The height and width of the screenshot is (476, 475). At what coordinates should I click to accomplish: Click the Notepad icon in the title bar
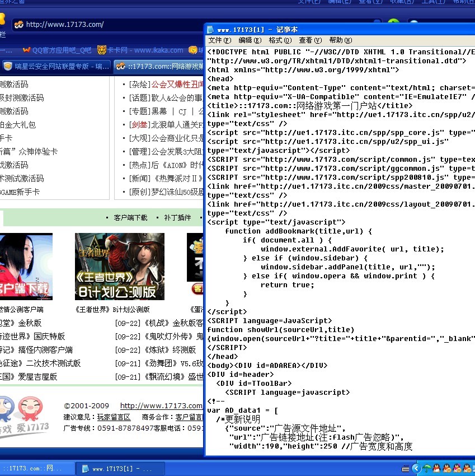(x=210, y=30)
